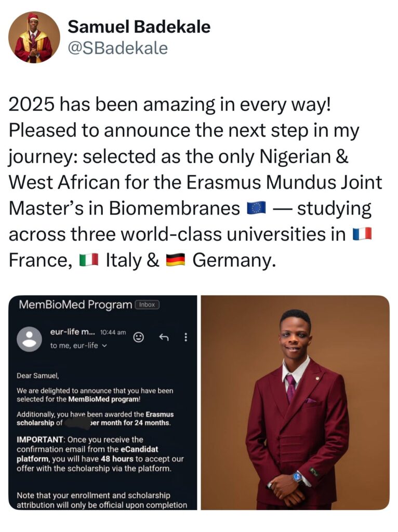
Task: Click the France flag emoji
Action: tap(362, 234)
